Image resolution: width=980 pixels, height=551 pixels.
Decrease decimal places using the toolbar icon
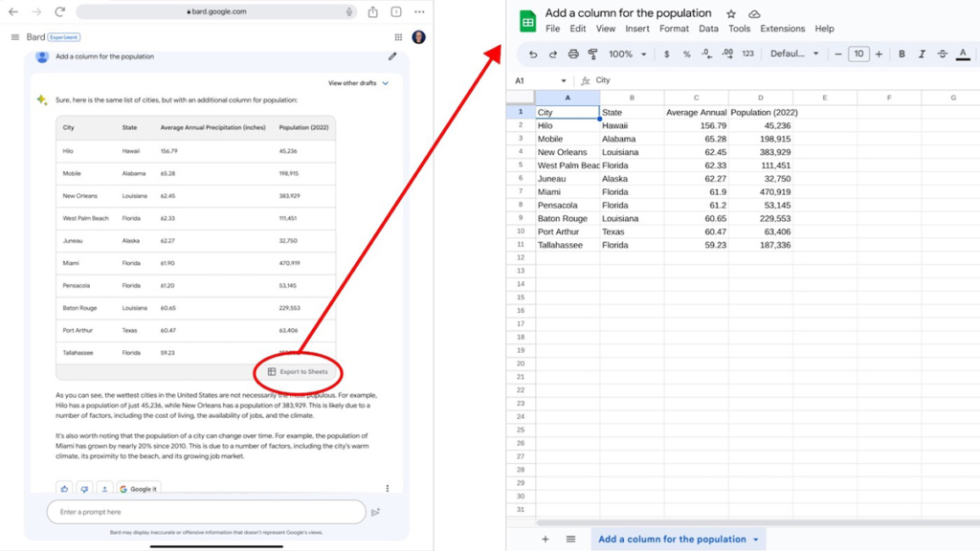click(x=707, y=55)
